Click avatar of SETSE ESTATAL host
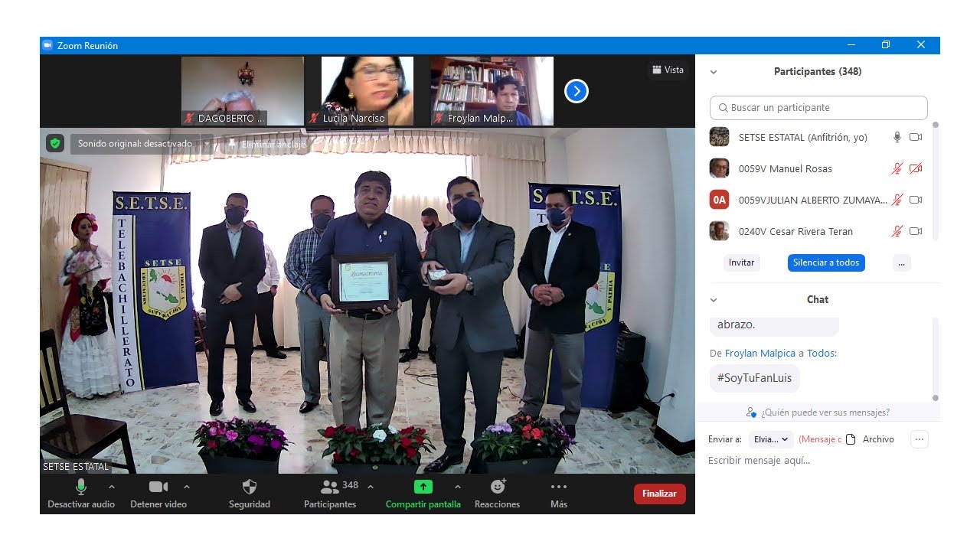 pos(719,137)
